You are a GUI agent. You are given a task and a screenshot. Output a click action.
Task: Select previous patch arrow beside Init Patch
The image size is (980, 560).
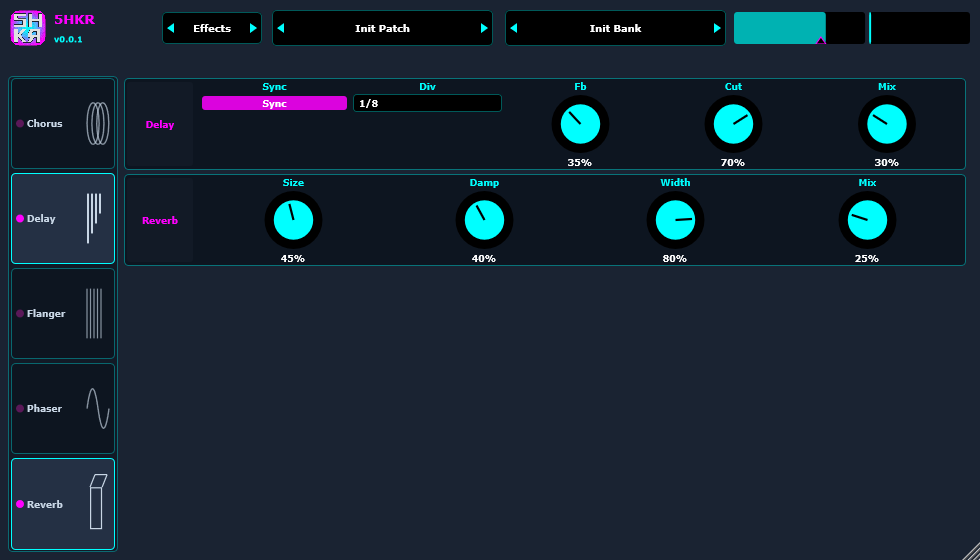[281, 28]
